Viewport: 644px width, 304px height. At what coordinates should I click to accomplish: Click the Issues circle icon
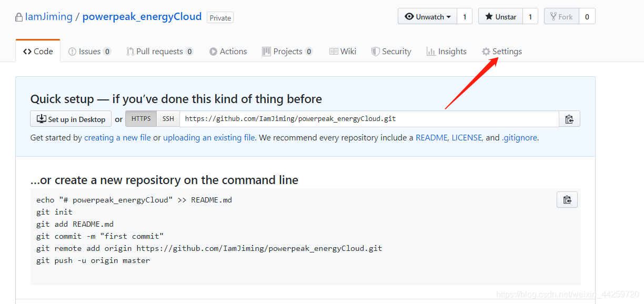tap(72, 52)
